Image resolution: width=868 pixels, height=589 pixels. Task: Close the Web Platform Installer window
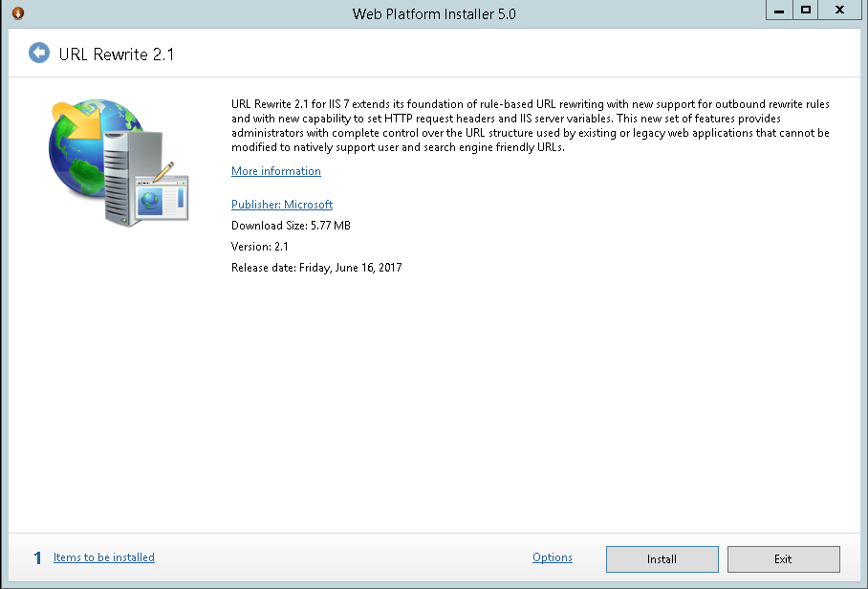839,10
